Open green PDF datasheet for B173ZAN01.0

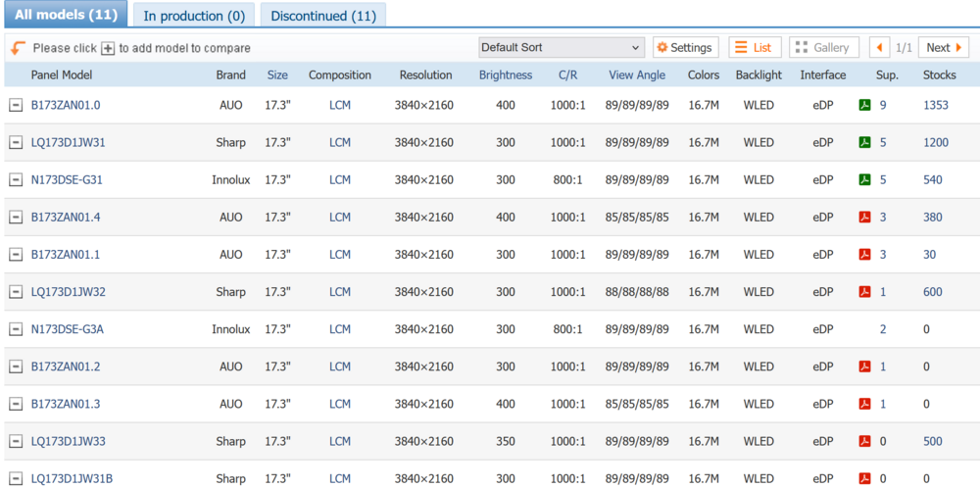[x=864, y=105]
